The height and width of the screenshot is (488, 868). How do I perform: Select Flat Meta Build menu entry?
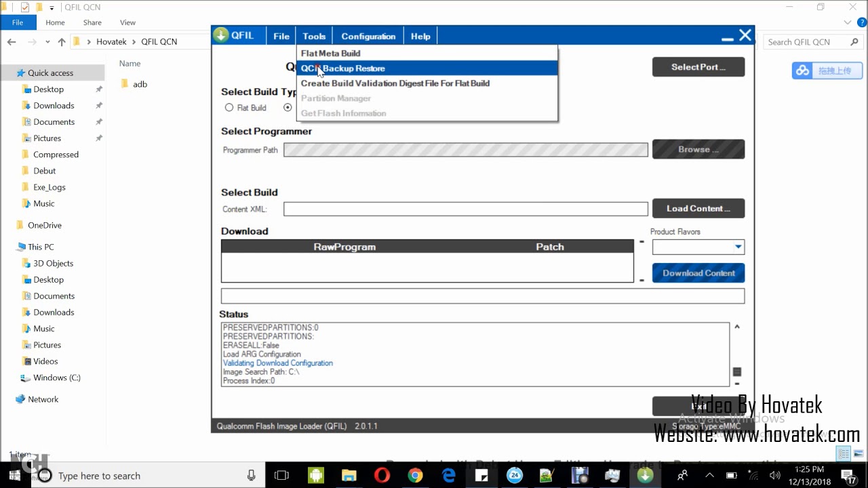pos(427,54)
